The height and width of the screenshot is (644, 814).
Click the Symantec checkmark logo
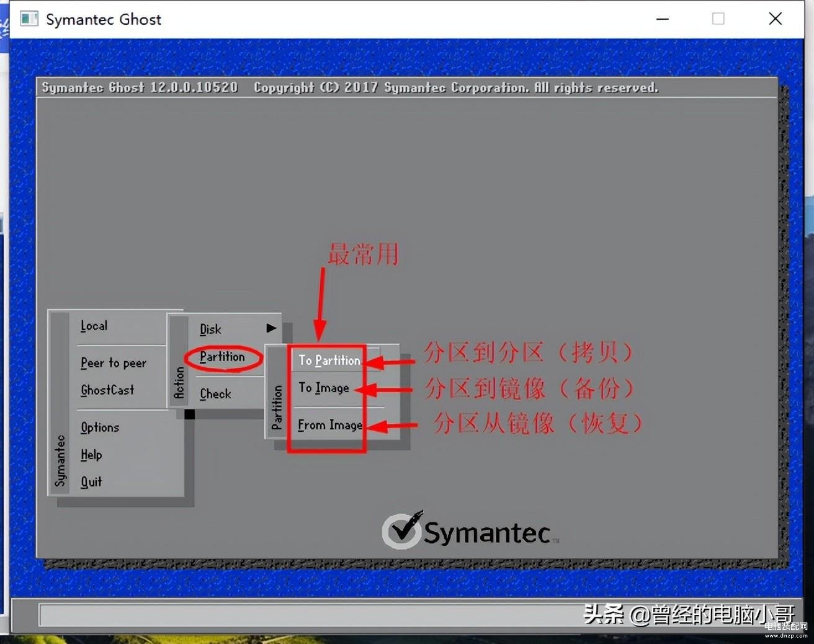402,530
